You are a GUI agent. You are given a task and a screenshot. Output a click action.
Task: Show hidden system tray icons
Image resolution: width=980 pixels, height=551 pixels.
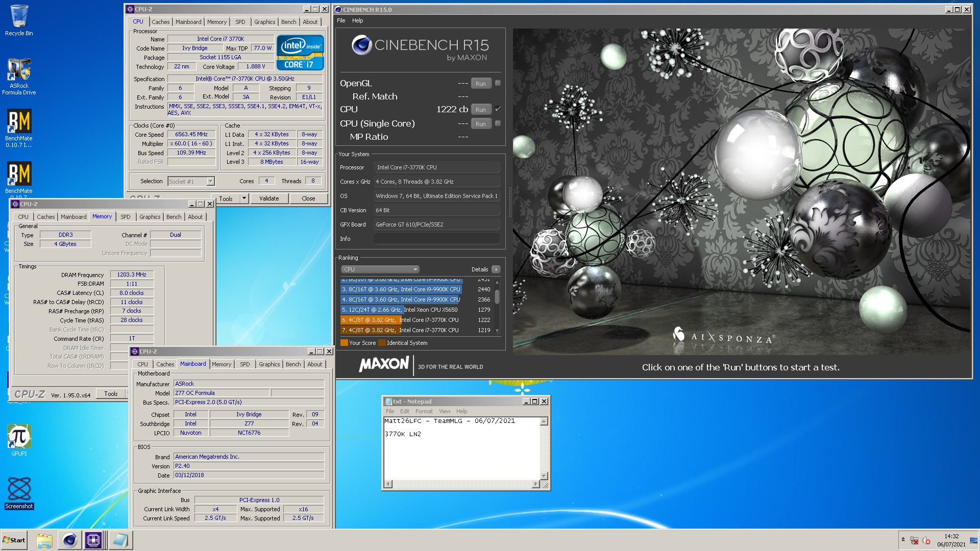tap(903, 540)
